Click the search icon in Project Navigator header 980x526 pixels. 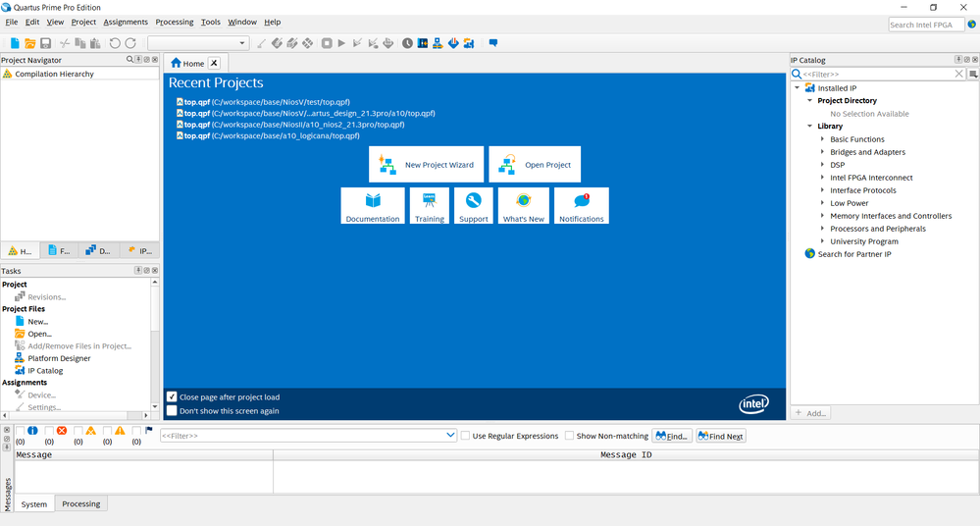pos(130,60)
